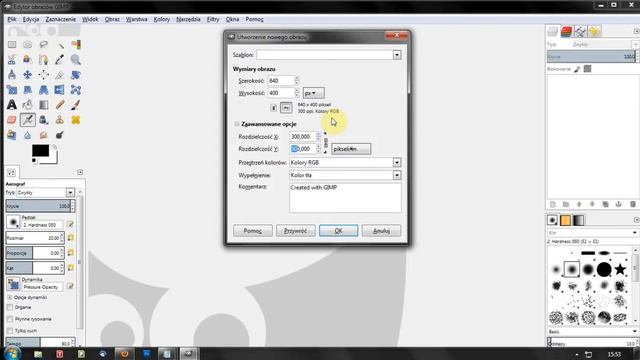
Task: Click the anchor layer icon in Layers panel
Action: point(618,204)
